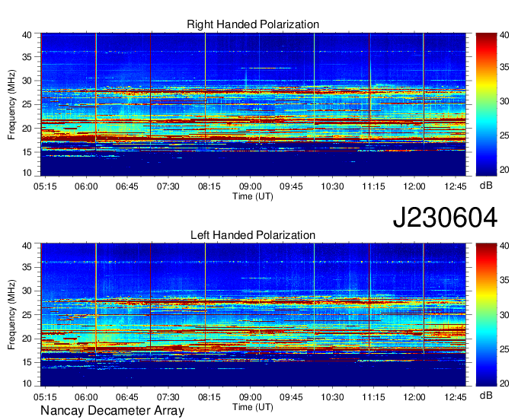The height and width of the screenshot is (420, 518).
Task: Click the 40 dB label on Left Handed colorbar
Action: click(x=504, y=246)
